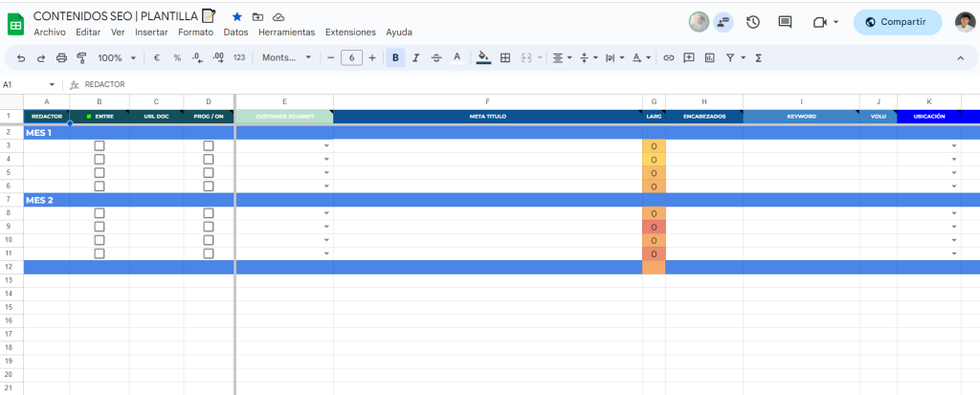Activate the paint format roller tool
Screen dimensions: 980x395
click(81, 58)
